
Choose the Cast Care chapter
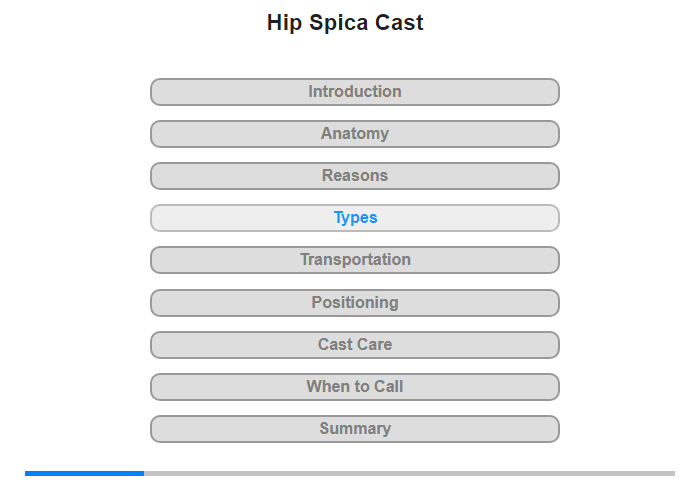[354, 345]
